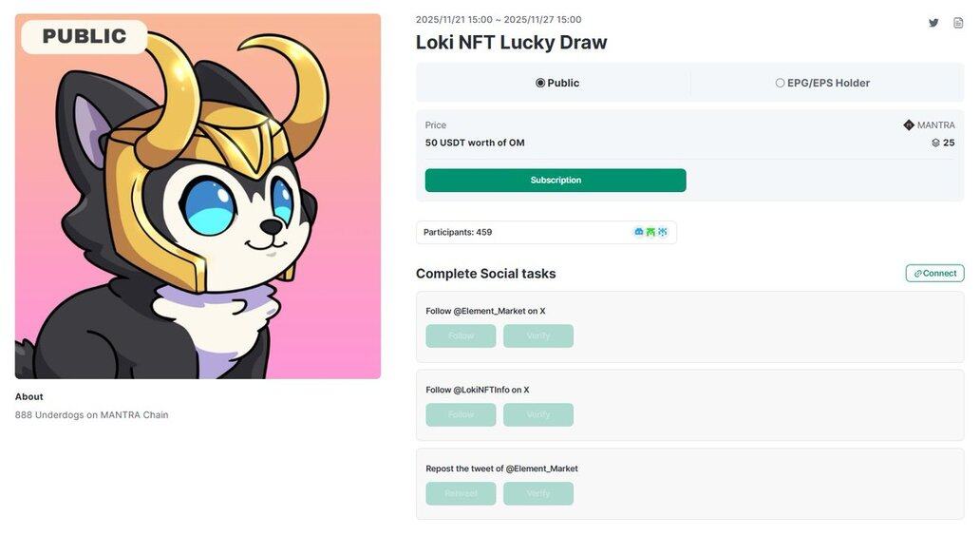Open the Twitter bird icon link
Viewport: 980px width, 536px height.
933,23
